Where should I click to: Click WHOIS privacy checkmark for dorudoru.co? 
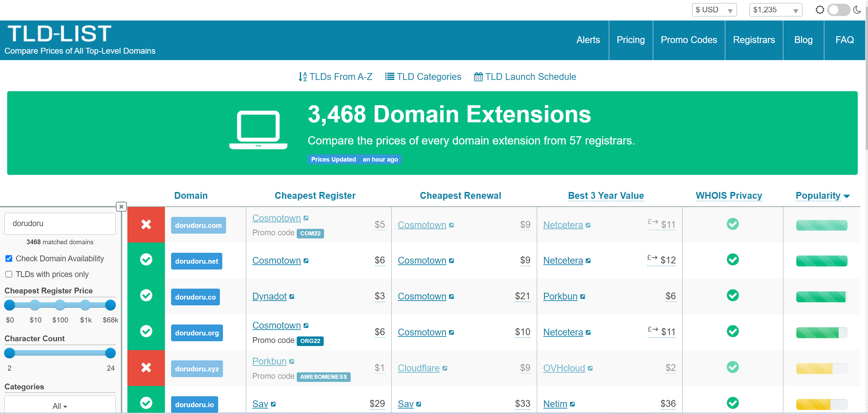[733, 295]
